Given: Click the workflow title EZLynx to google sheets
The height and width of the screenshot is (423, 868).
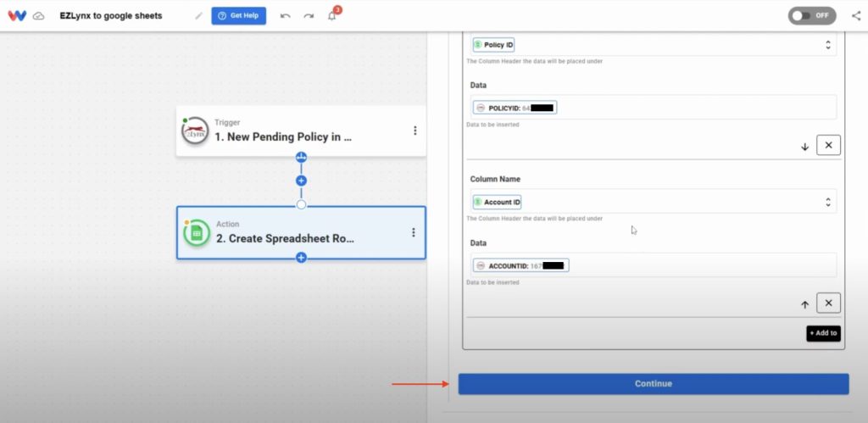Looking at the screenshot, I should tap(111, 16).
